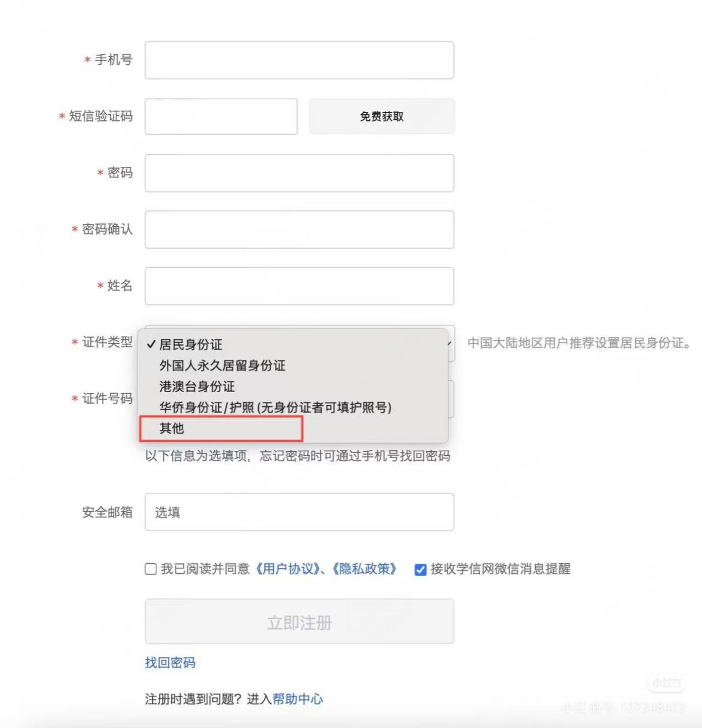The width and height of the screenshot is (702, 728).
Task: Go to the 帮助中心 help link
Action: 298,699
